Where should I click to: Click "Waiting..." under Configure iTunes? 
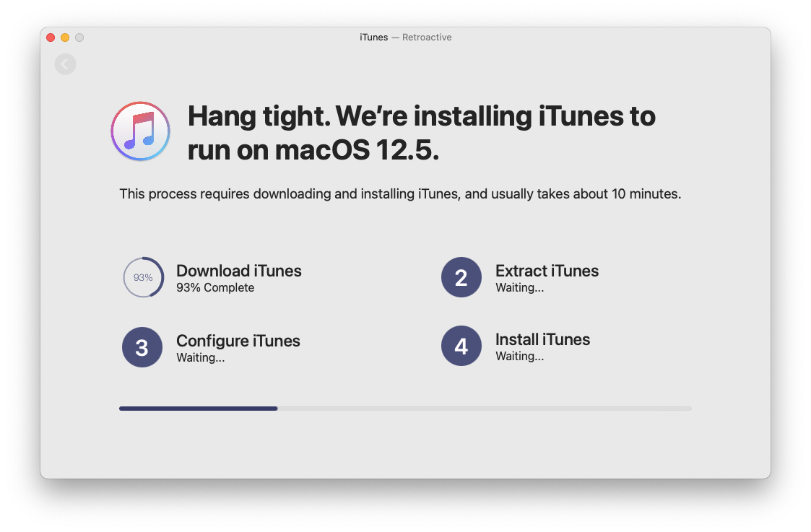pyautogui.click(x=201, y=357)
